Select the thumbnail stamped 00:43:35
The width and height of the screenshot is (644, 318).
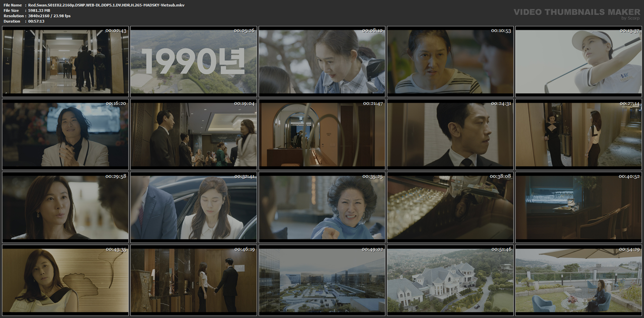pos(65,280)
